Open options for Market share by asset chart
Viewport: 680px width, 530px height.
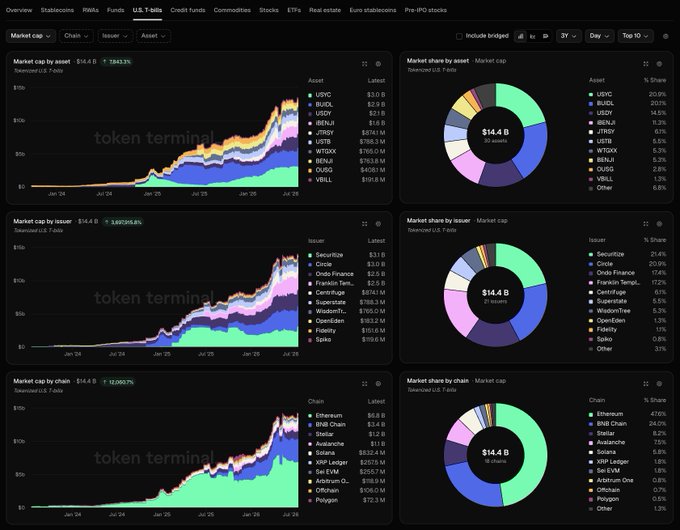pyautogui.click(x=659, y=64)
